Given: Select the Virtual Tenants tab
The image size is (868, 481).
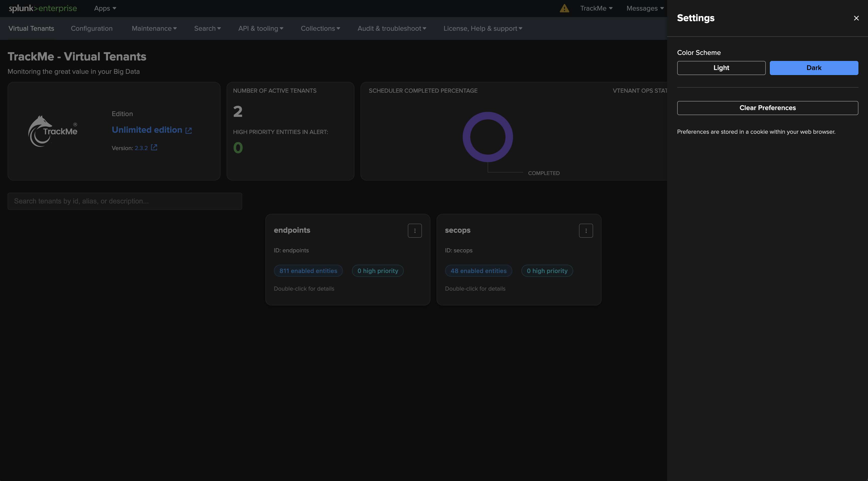Looking at the screenshot, I should point(31,29).
